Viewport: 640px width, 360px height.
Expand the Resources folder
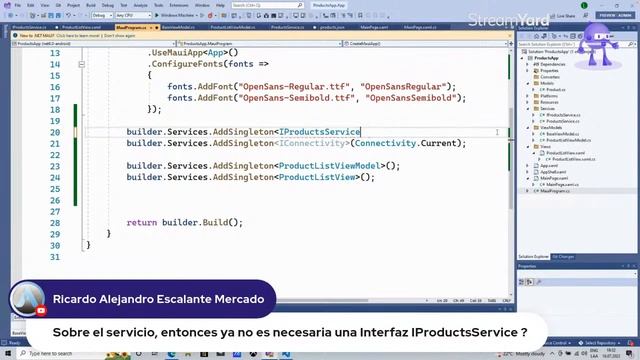[527, 102]
